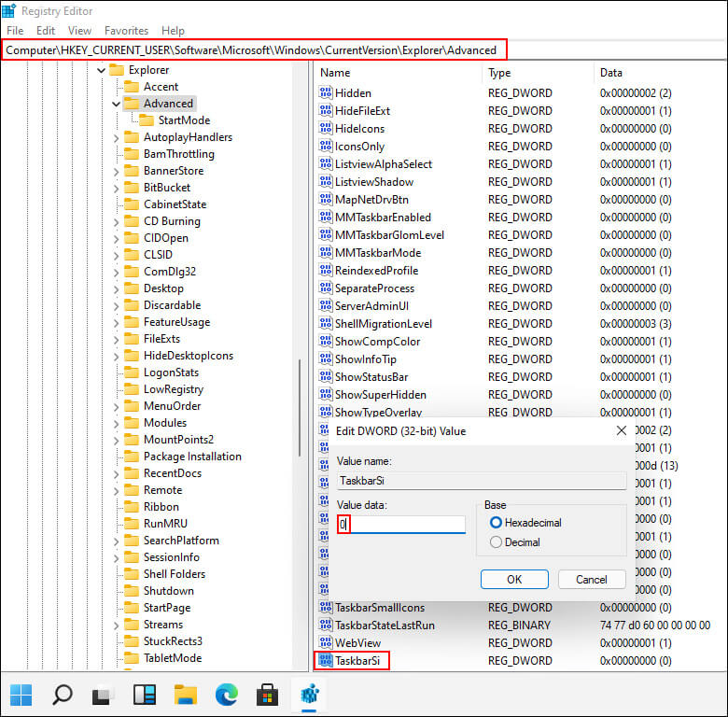Open the Widgets taskbar icon
728x717 pixels.
point(145,696)
